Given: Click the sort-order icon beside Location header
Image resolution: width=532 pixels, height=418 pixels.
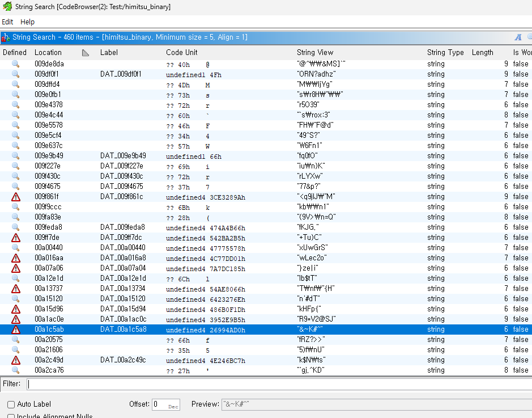Looking at the screenshot, I should click(x=86, y=53).
